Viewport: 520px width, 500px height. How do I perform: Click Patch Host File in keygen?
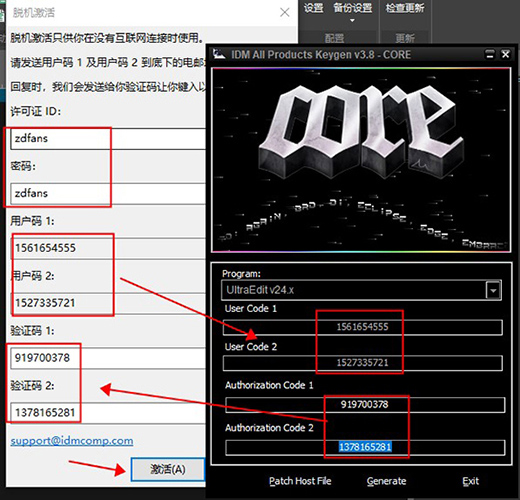(300, 481)
